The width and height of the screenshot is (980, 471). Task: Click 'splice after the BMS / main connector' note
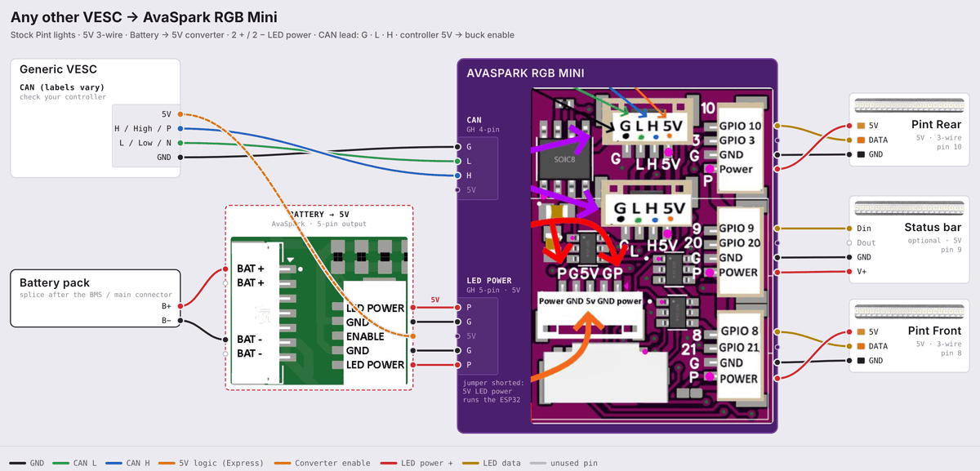[96, 295]
